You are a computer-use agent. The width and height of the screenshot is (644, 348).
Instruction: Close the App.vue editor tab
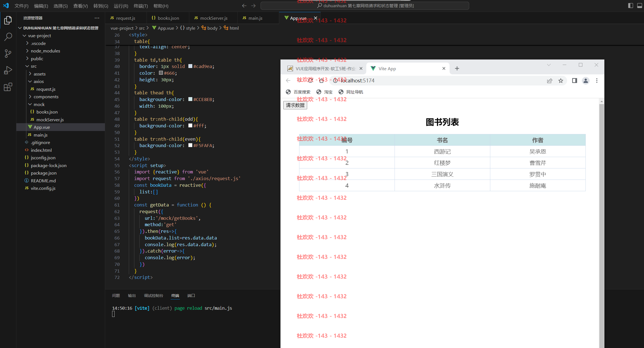click(x=315, y=18)
